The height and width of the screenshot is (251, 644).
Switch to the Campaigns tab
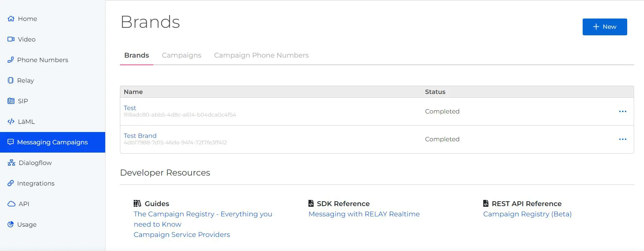(181, 55)
